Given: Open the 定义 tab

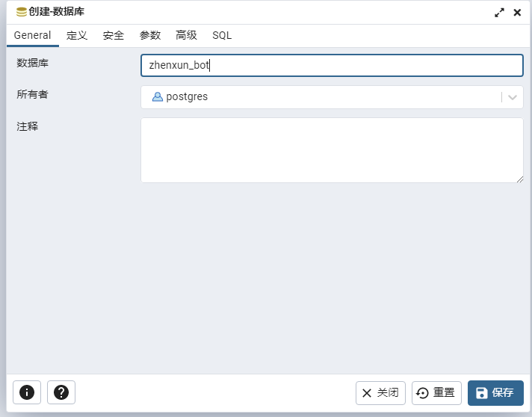Looking at the screenshot, I should pyautogui.click(x=77, y=35).
